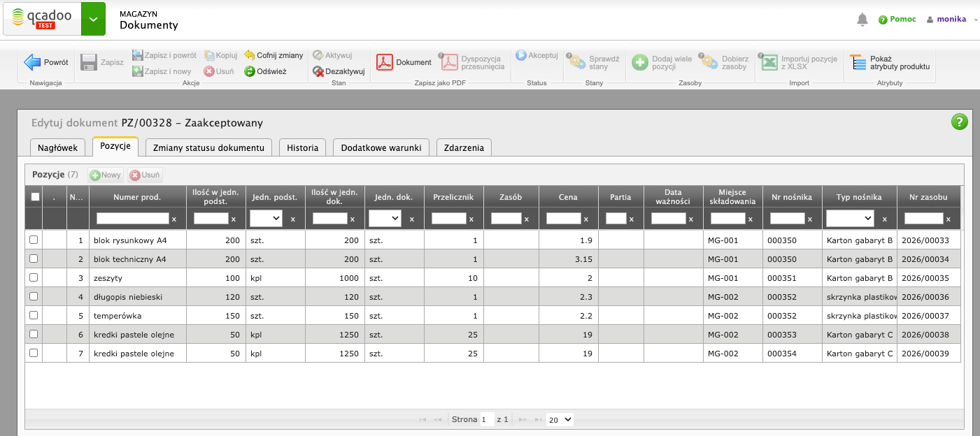Select checkbox for blok rysunkowy A4 row
980x436 pixels.
(x=34, y=240)
